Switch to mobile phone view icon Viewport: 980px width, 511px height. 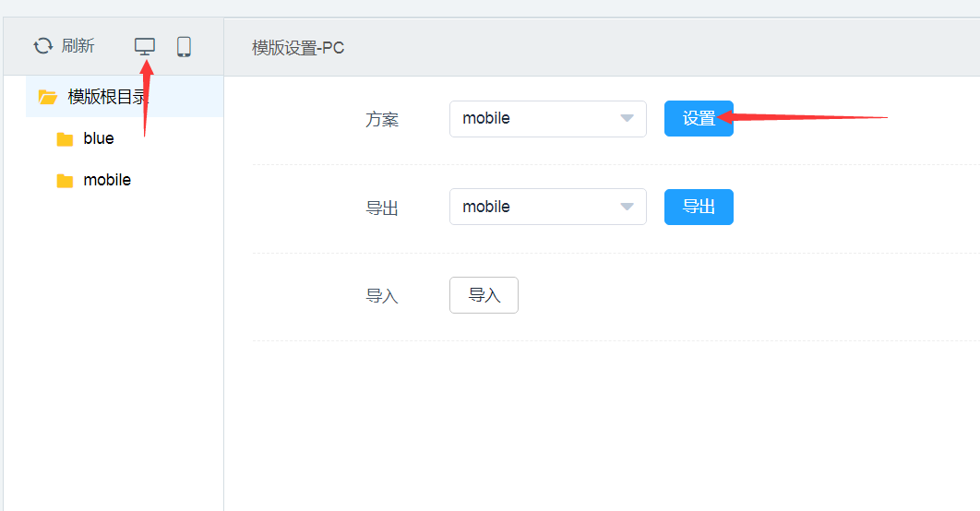[184, 46]
